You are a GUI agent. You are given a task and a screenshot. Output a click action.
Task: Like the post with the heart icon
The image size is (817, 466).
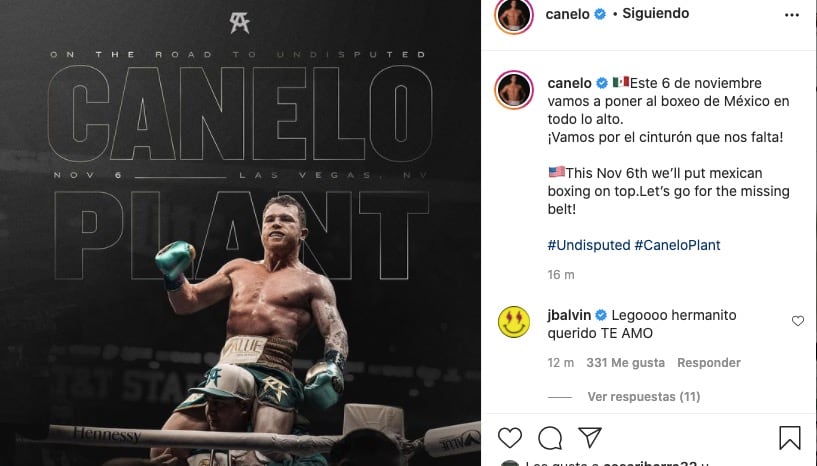(x=510, y=438)
